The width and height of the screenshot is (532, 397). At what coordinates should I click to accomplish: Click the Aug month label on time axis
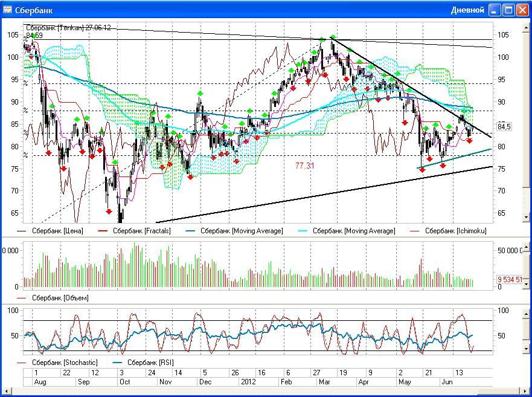click(x=40, y=382)
